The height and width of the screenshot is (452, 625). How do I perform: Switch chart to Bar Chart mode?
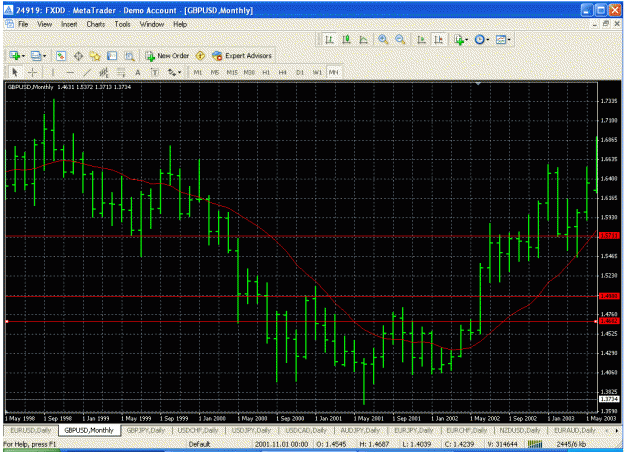point(329,39)
